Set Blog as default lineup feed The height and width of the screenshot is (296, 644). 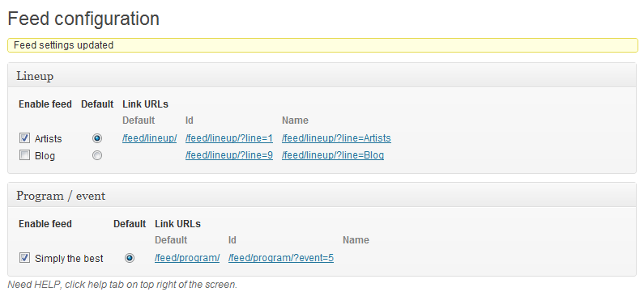click(x=97, y=156)
